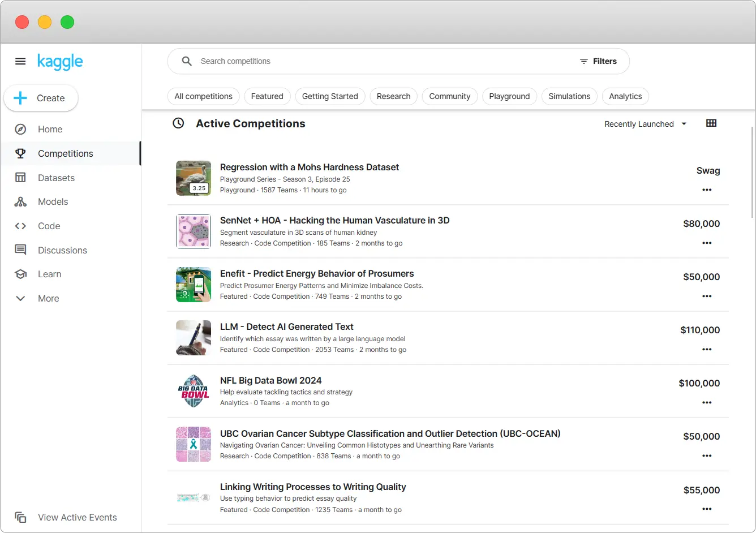Open three-dot menu for NFL Big Data Bowl

click(x=707, y=402)
